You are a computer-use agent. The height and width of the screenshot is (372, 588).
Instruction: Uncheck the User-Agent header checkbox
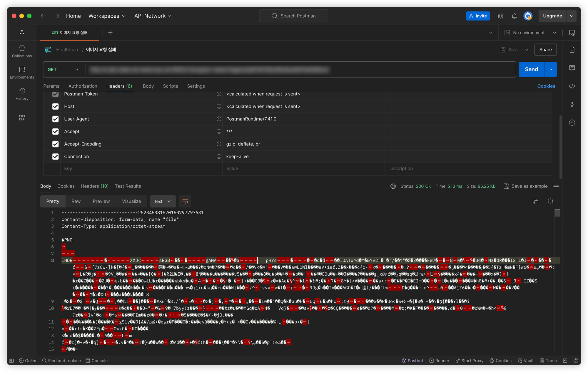point(55,119)
